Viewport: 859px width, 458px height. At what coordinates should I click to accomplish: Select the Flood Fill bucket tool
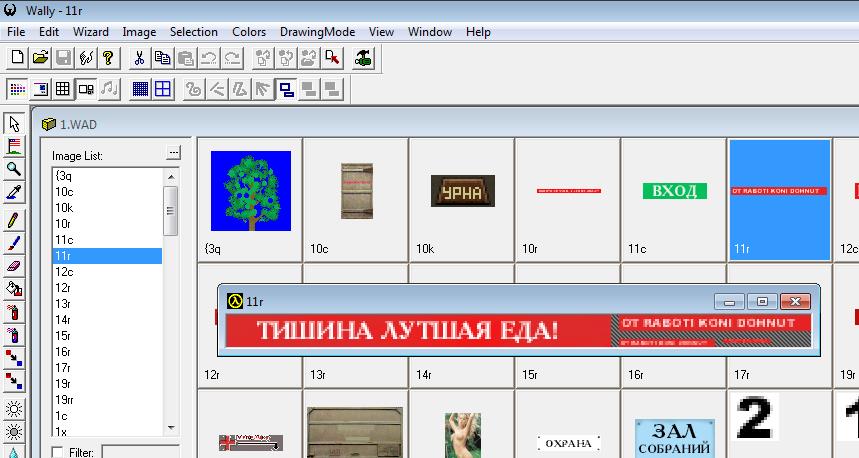[14, 288]
